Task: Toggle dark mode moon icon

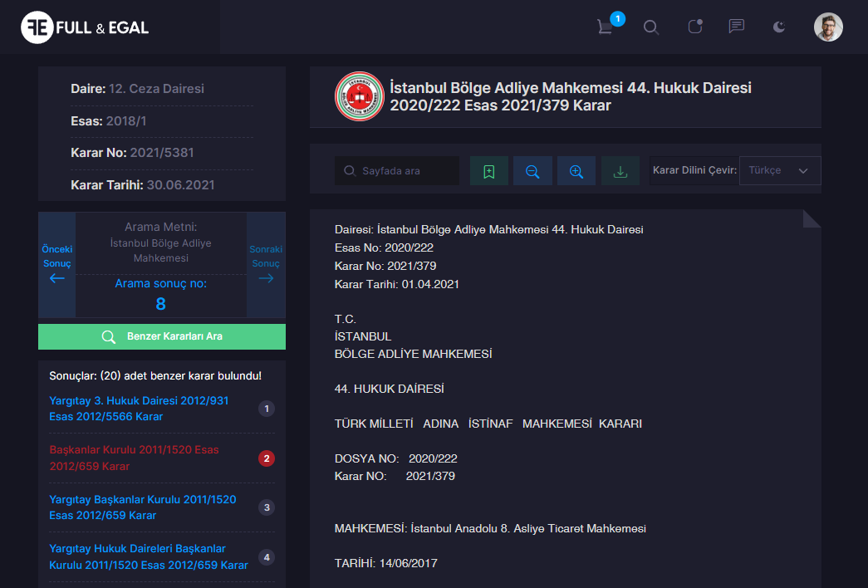Action: [x=779, y=27]
